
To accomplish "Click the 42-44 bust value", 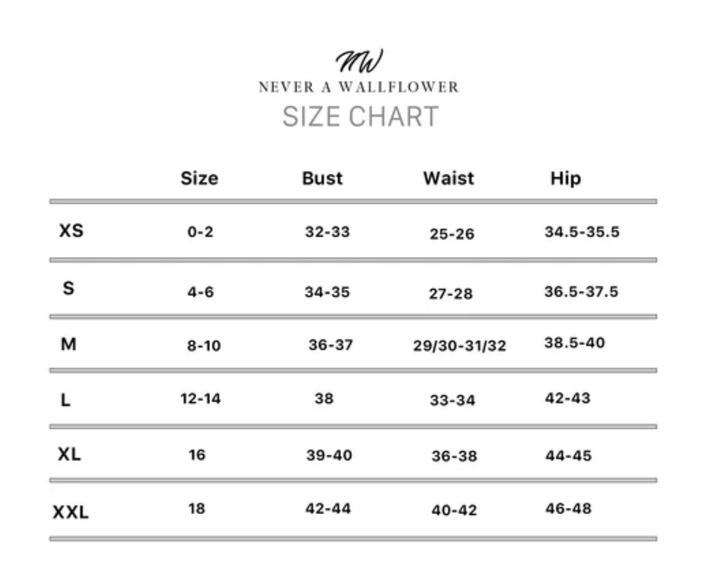I will 328,508.
